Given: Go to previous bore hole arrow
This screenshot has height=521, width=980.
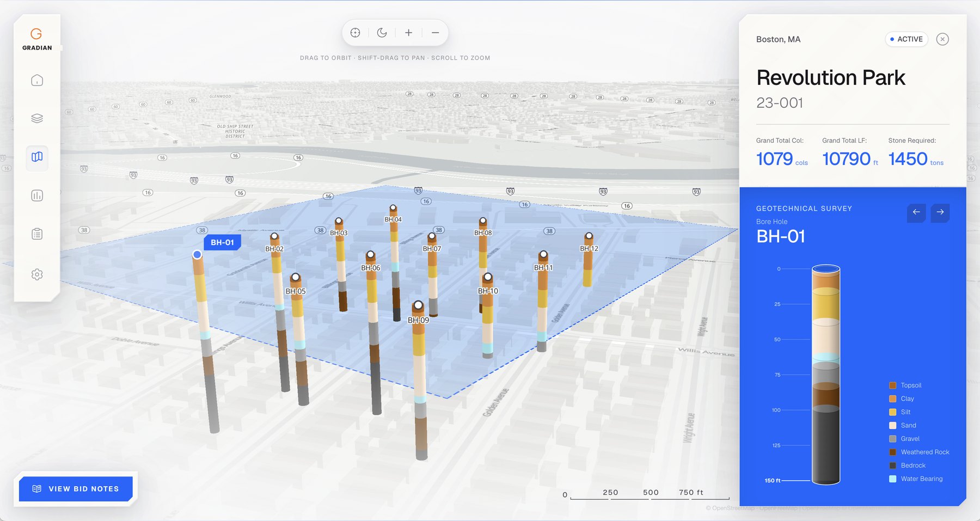Looking at the screenshot, I should point(916,212).
